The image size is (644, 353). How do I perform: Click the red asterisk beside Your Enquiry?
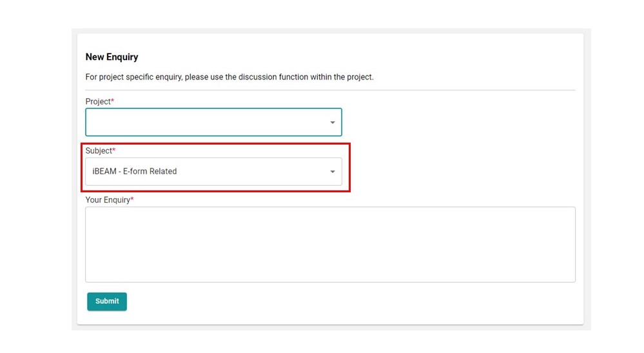(x=132, y=199)
